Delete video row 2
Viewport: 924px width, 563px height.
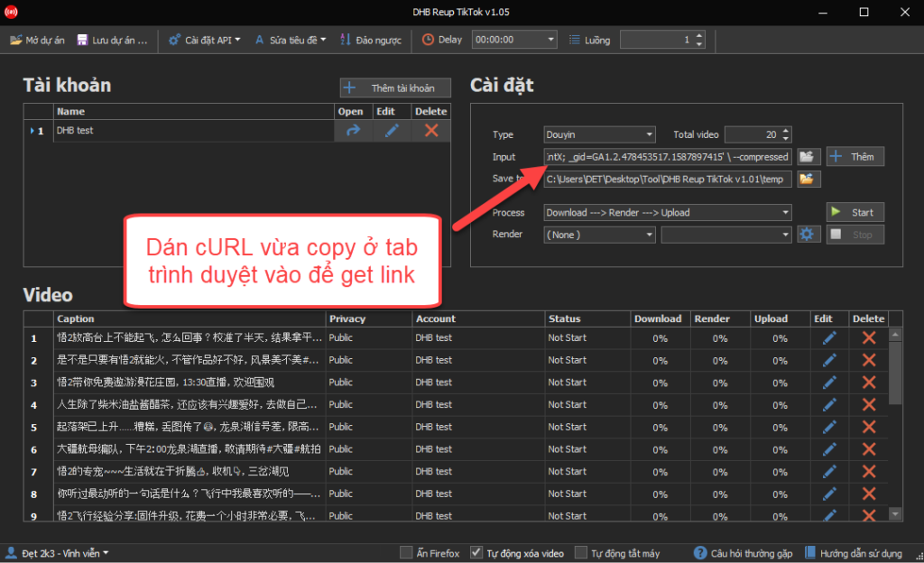pyautogui.click(x=869, y=360)
